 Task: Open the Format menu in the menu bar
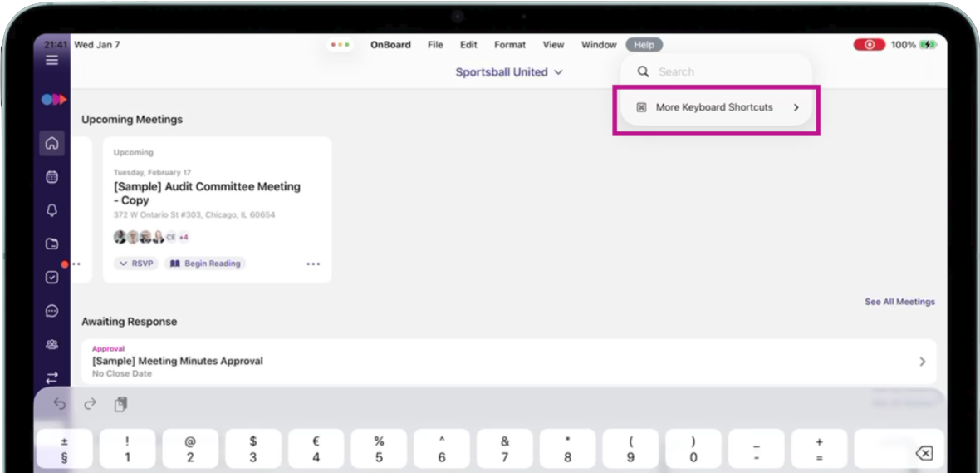[510, 45]
